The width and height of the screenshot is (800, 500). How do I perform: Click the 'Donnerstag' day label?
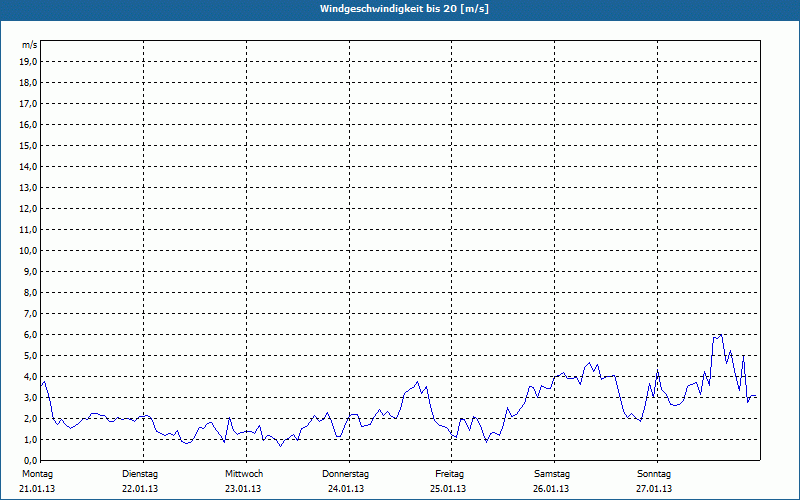[x=345, y=474]
